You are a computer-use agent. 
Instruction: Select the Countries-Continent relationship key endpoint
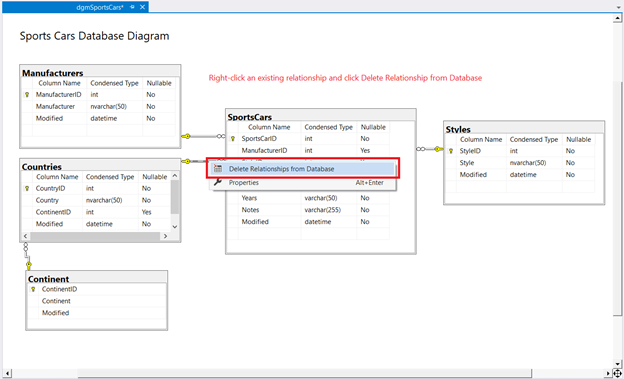(x=29, y=265)
